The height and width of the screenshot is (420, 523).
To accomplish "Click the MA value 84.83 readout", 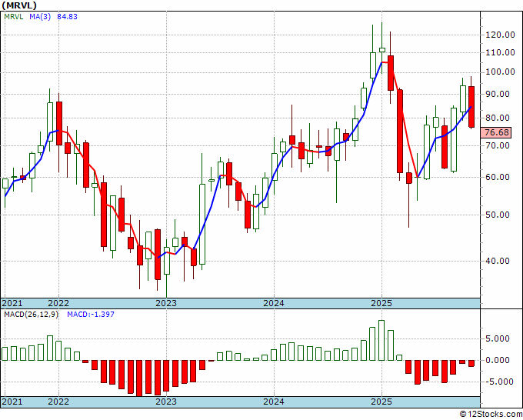I will coord(67,17).
